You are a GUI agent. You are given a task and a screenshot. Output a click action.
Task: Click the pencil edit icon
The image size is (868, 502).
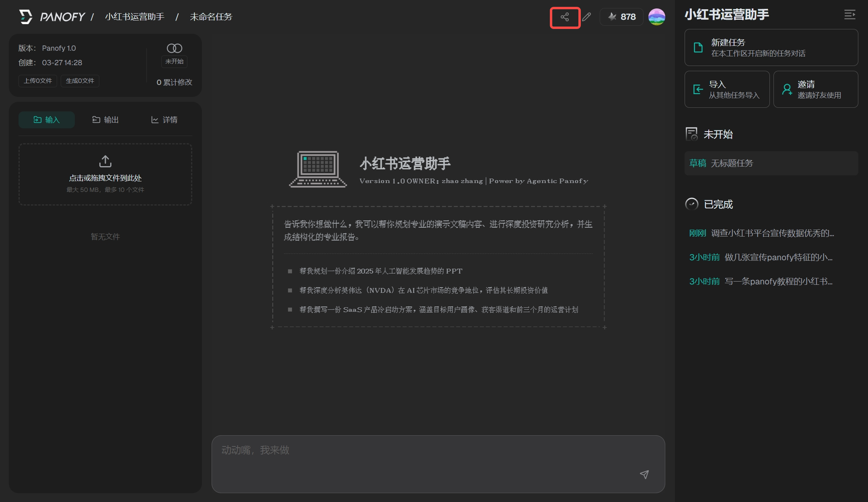586,17
